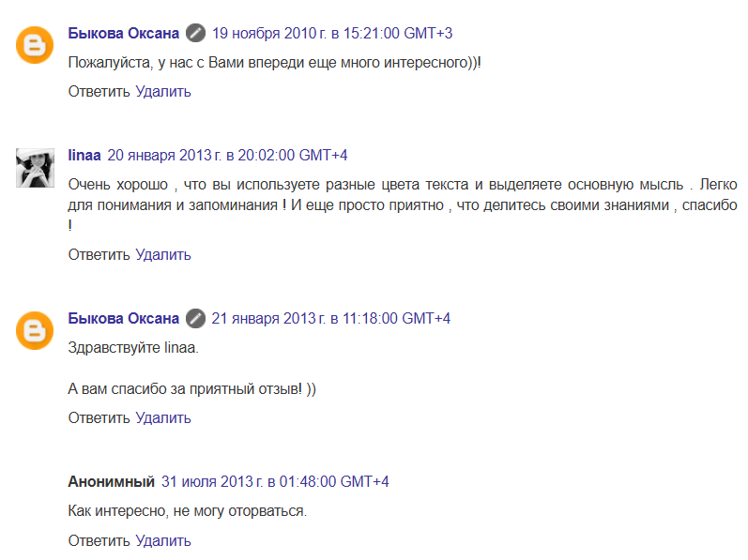Reply to linaa's comment
Viewport: 748px width, 560px height.
pos(99,255)
